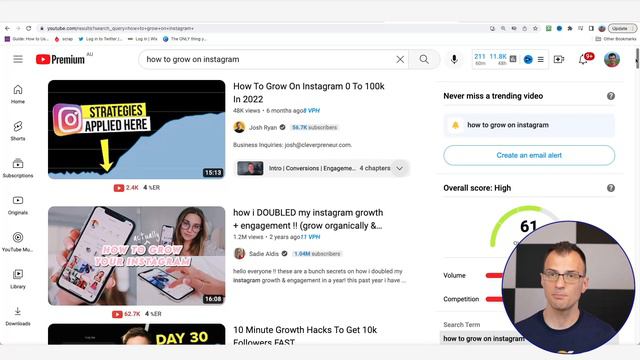The image size is (640, 360).
Task: Click the YouTube Premium logo
Action: point(60,60)
